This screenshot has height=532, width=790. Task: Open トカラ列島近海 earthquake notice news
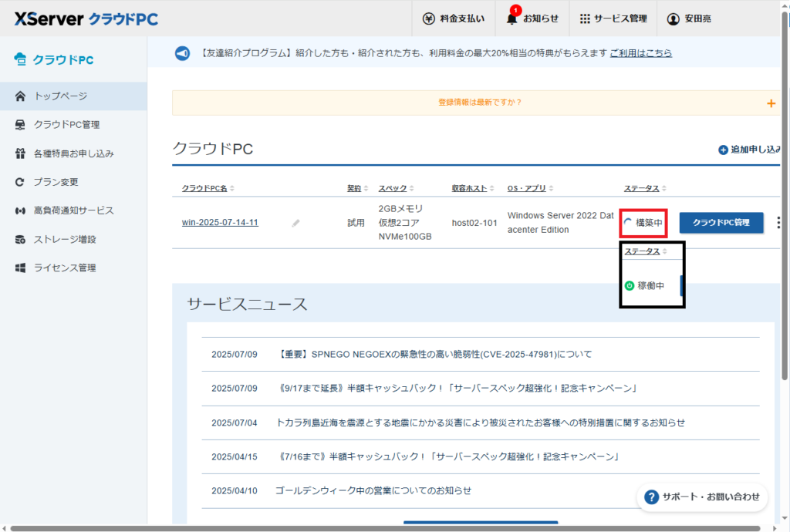click(x=481, y=423)
